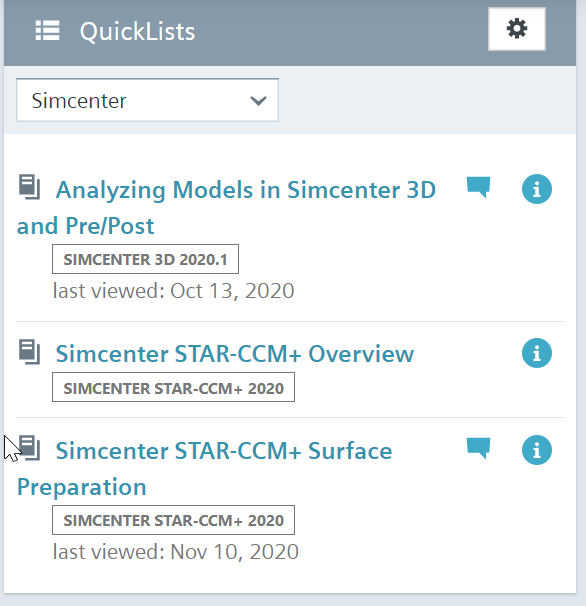Viewport: 586px width, 606px height.
Task: Show info for Analyzing Models in Simcenter 3D
Action: tap(537, 189)
